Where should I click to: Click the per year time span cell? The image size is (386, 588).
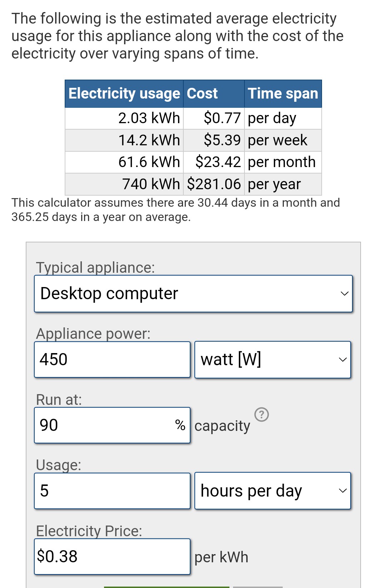[x=283, y=184]
